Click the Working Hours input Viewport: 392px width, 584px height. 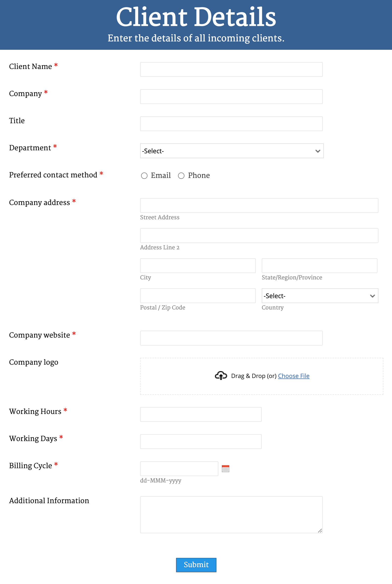pos(200,414)
